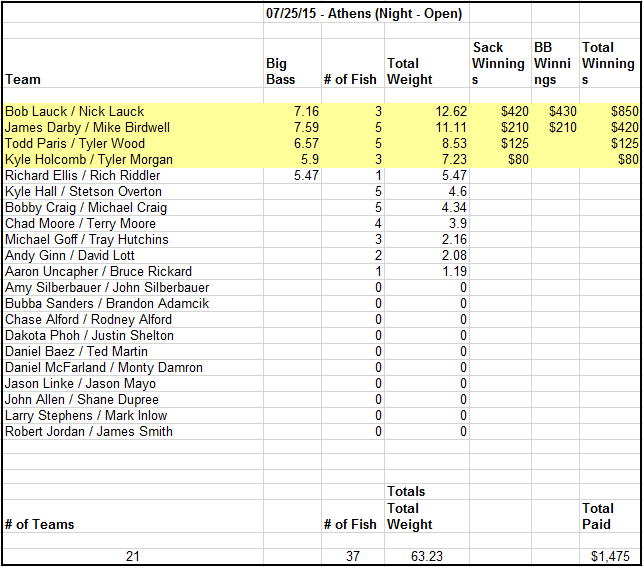
Task: Select the 'Total Paid' summary label
Action: click(x=598, y=516)
